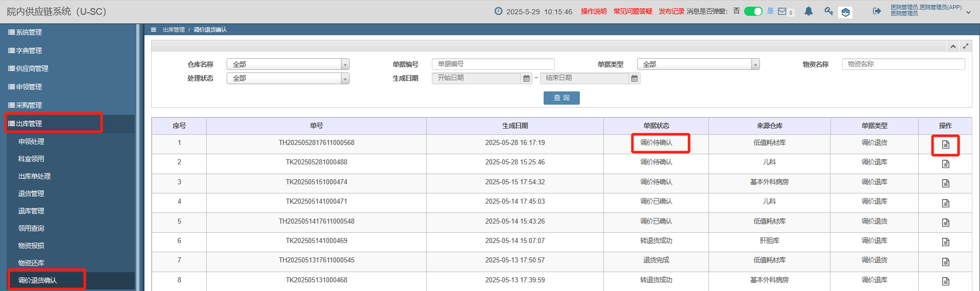980x291 pixels.
Task: Expand the panel to fullscreen using the arrows icon
Action: [966, 46]
